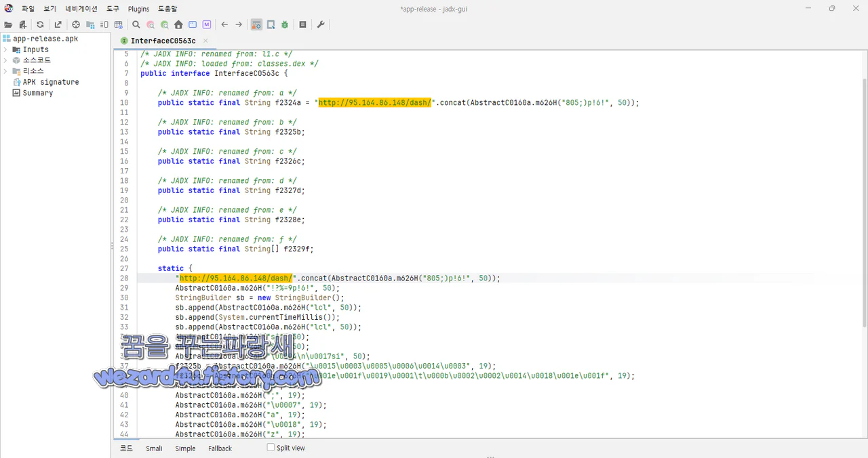Open the 보기 menu
Screen dimensions: 868x458
pos(50,9)
